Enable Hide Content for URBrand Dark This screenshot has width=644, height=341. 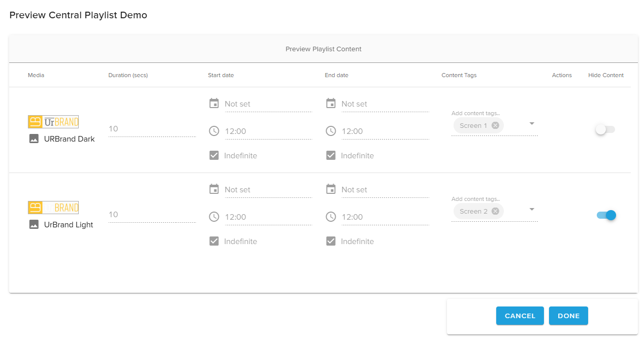tap(605, 129)
